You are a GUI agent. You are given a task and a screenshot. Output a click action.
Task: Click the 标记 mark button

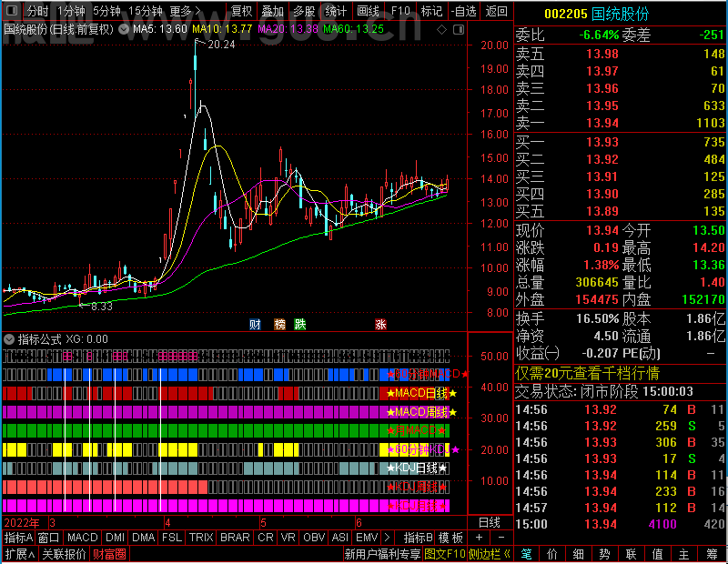(x=431, y=11)
